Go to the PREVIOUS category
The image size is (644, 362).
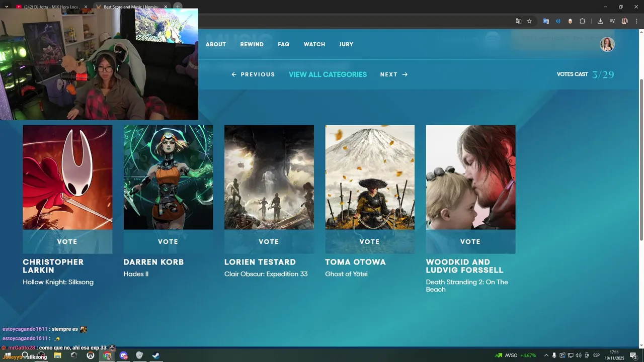pos(253,74)
